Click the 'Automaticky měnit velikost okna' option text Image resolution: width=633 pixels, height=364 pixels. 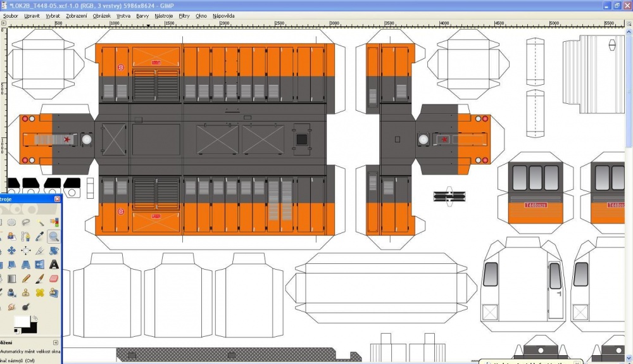point(30,351)
